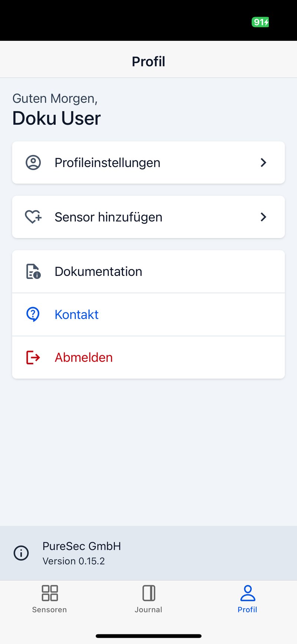Tap the heart-plus icon for Sensor hinzufügen
Screen dimensions: 297x644
[33, 217]
